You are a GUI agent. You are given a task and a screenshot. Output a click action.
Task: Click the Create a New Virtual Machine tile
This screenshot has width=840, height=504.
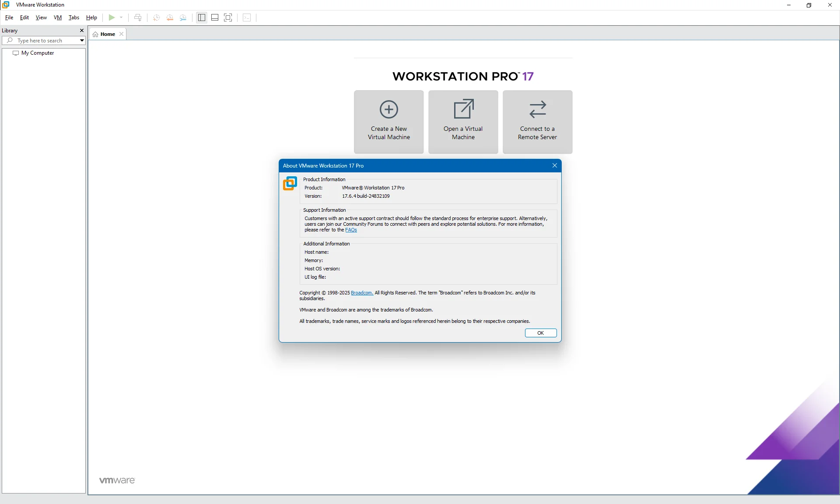tap(388, 122)
